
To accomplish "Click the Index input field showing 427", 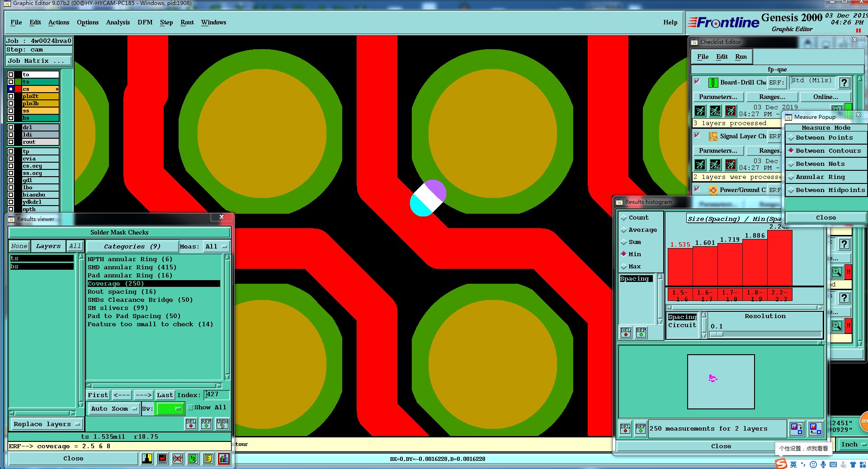I will [x=217, y=395].
